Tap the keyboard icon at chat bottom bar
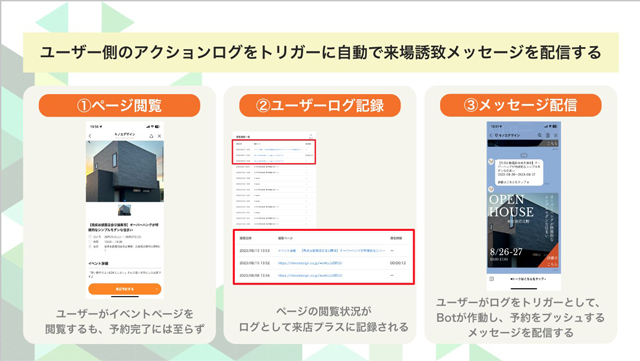 pos(492,279)
